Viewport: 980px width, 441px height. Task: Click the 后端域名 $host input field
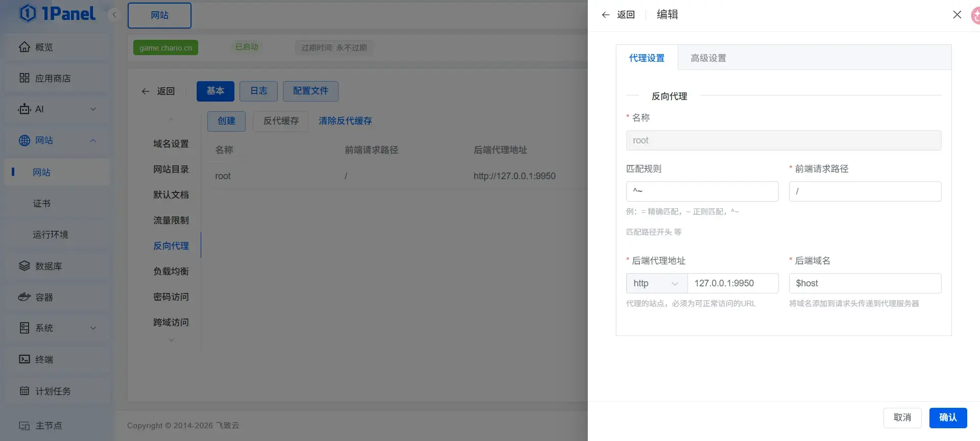[x=865, y=283]
